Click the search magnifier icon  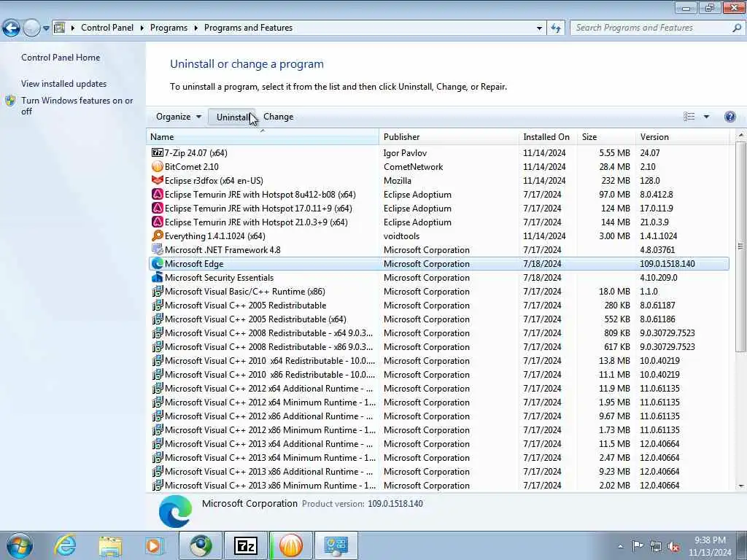click(x=736, y=28)
